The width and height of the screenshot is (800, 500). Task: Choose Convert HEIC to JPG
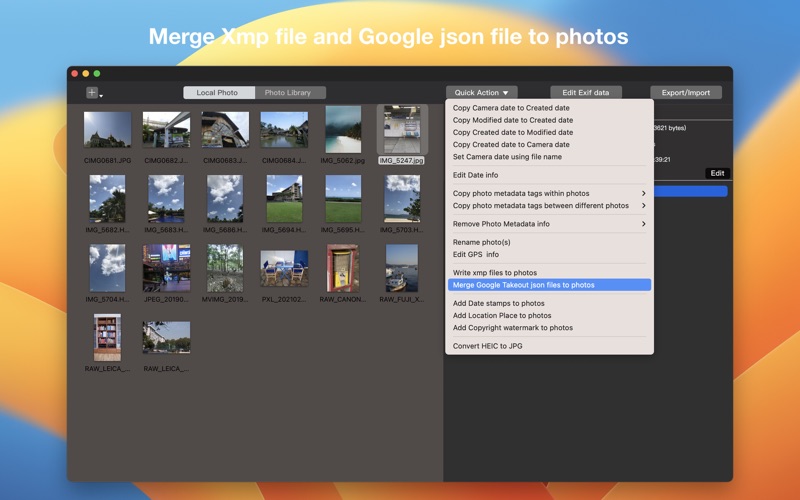tap(549, 346)
